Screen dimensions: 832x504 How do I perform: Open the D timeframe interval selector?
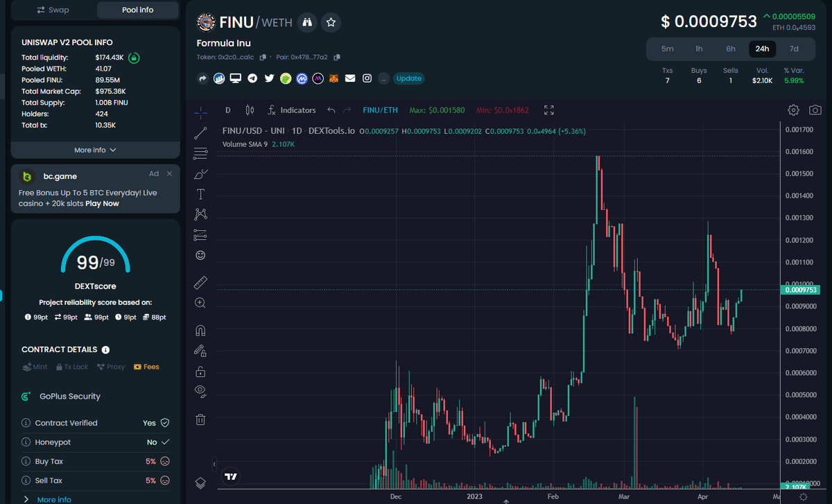click(227, 110)
